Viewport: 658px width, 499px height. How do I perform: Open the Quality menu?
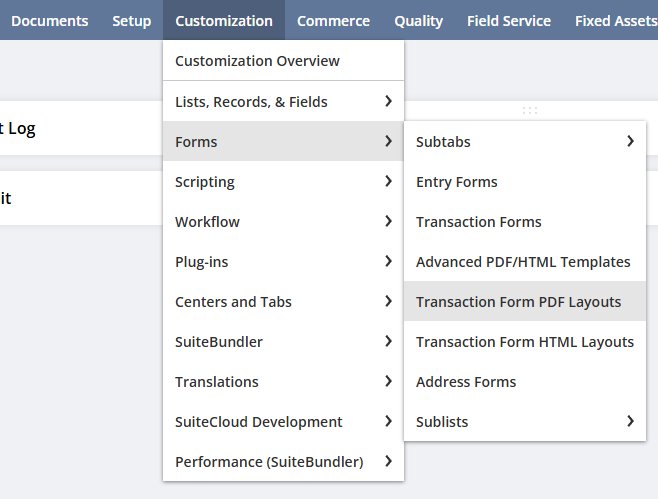[418, 21]
